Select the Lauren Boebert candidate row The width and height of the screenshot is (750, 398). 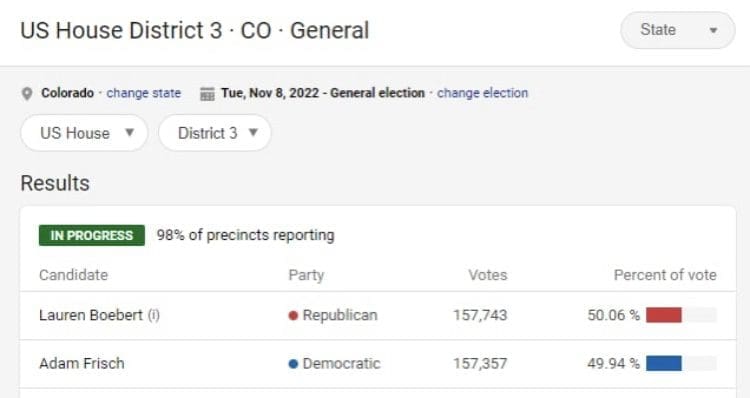click(378, 315)
